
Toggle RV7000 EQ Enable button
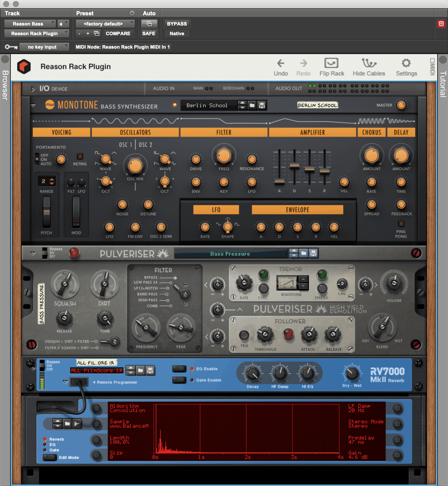tap(179, 369)
